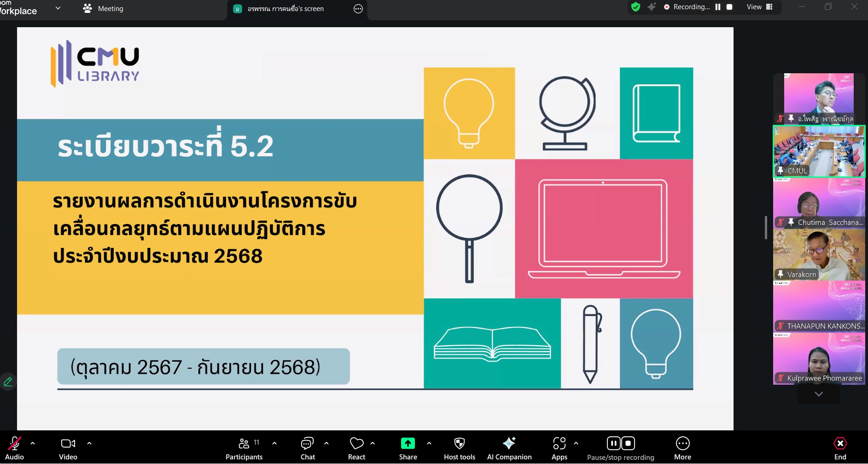868x464 pixels.
Task: Pause the recording in the toolbar
Action: coord(613,443)
